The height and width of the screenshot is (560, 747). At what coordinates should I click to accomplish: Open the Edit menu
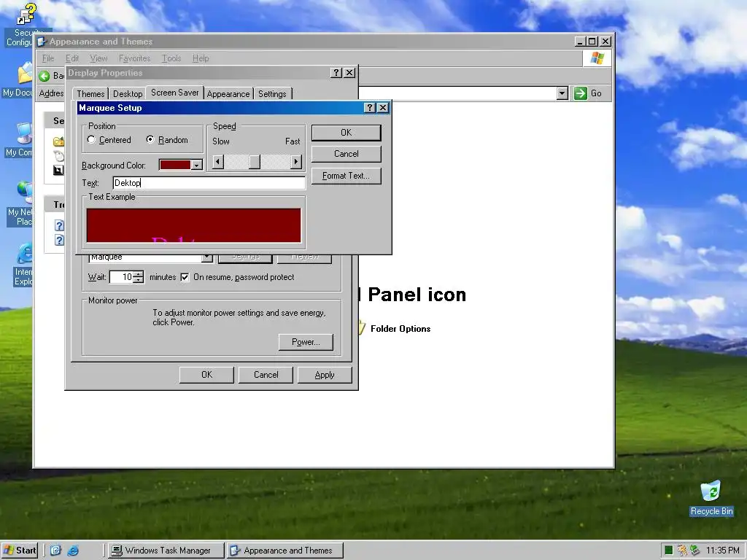click(x=72, y=58)
